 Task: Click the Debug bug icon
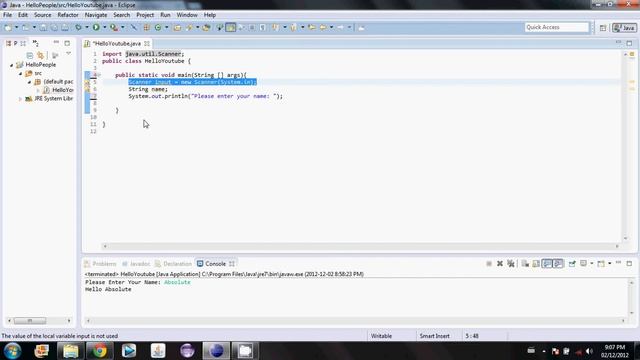pos(78,27)
